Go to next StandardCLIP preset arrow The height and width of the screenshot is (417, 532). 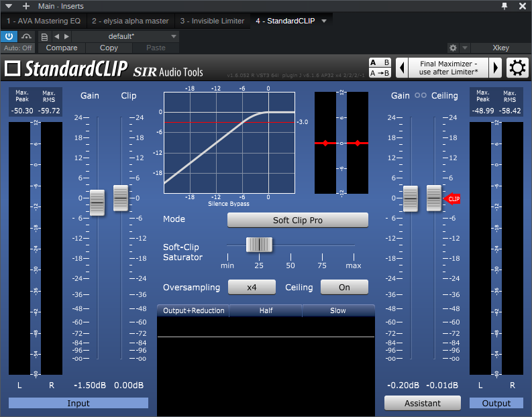point(495,68)
